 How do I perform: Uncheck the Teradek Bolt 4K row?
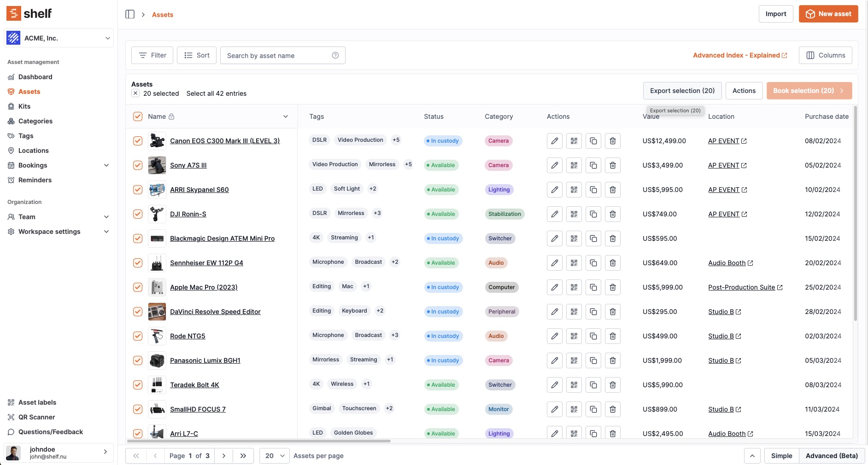(x=138, y=385)
